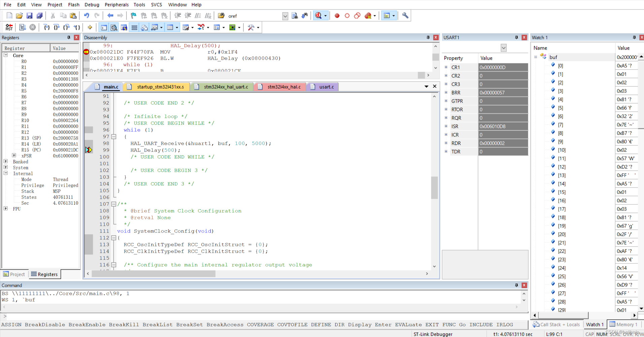Click the editor horizontal scrollbar thumb
Screen dimensions: 644x337
(154, 274)
